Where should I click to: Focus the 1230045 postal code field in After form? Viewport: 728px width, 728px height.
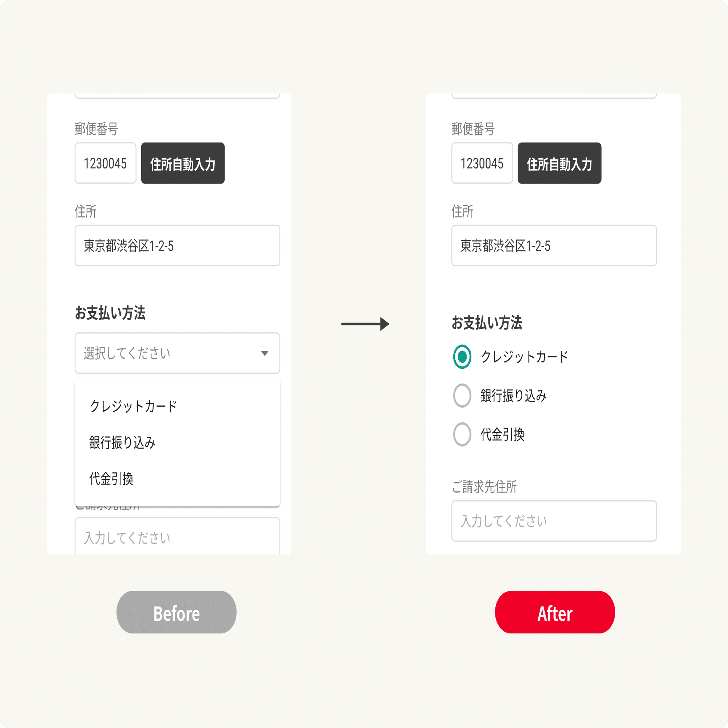(482, 163)
